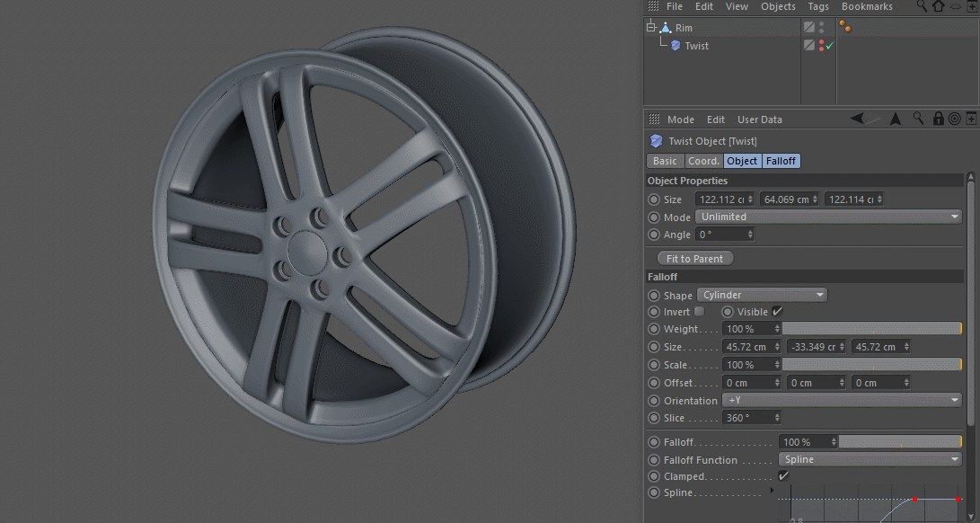Click the Twist deformer icon in object tree
980x523 pixels.
coord(675,46)
